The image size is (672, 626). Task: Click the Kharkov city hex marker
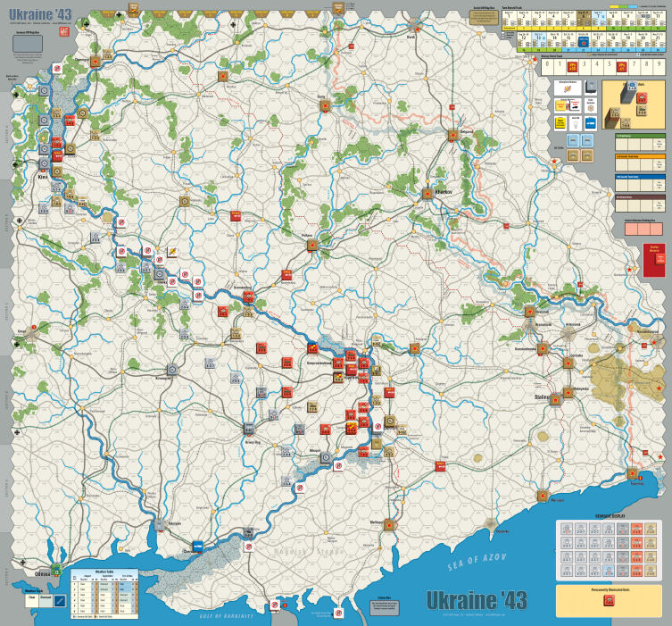pos(427,194)
